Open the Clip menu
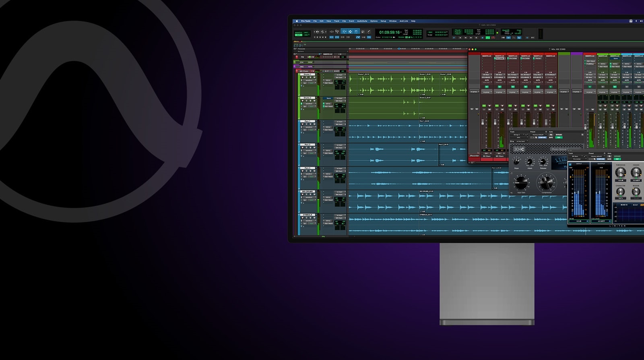 (344, 21)
